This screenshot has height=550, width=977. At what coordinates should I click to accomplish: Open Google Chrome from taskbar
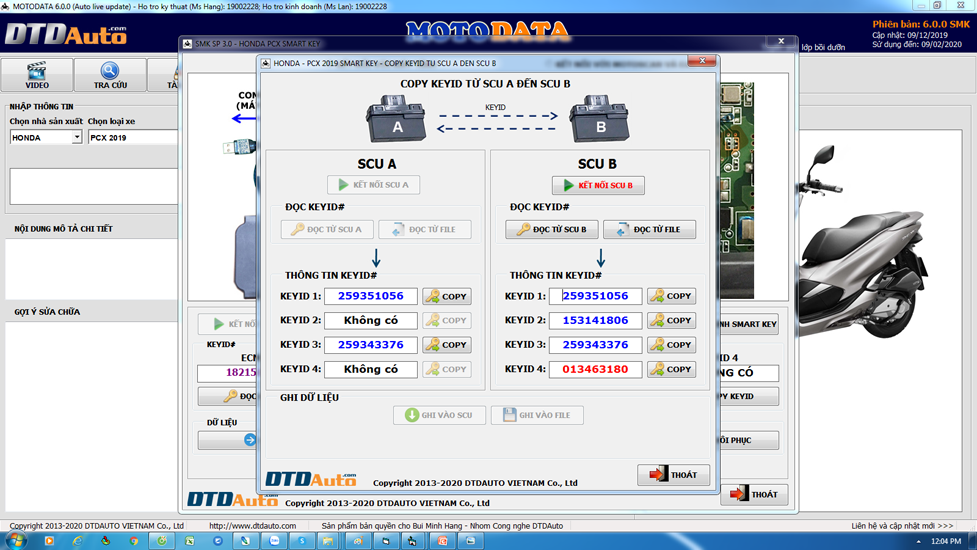133,541
